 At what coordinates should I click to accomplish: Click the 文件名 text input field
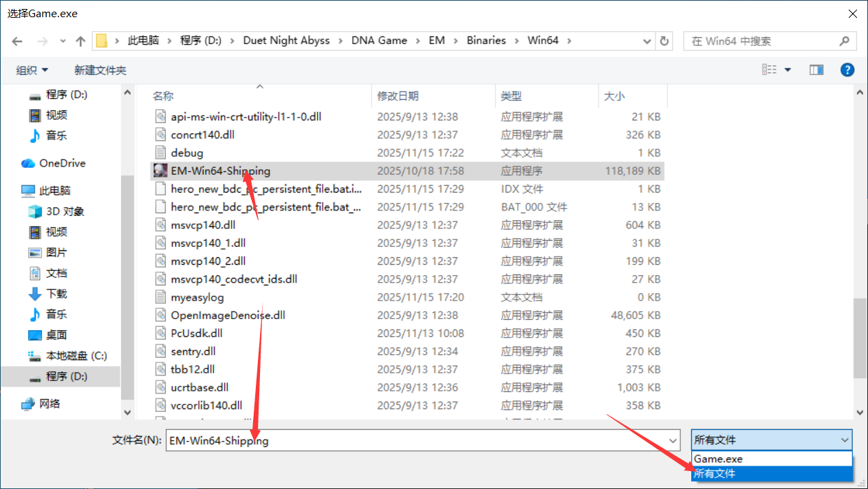[x=413, y=440]
